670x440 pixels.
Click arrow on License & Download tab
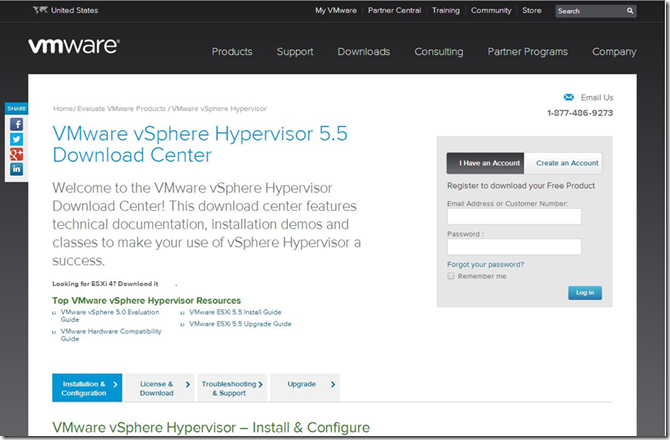click(x=188, y=384)
